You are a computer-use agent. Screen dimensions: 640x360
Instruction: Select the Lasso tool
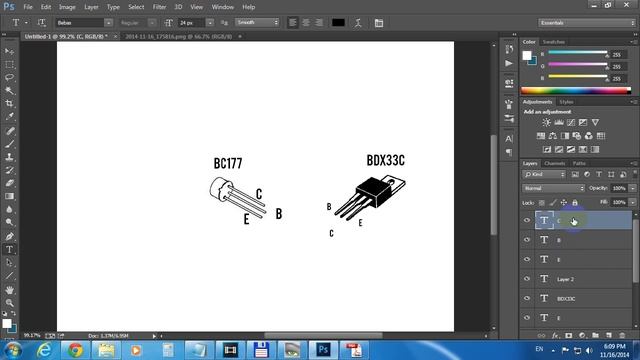coord(9,78)
